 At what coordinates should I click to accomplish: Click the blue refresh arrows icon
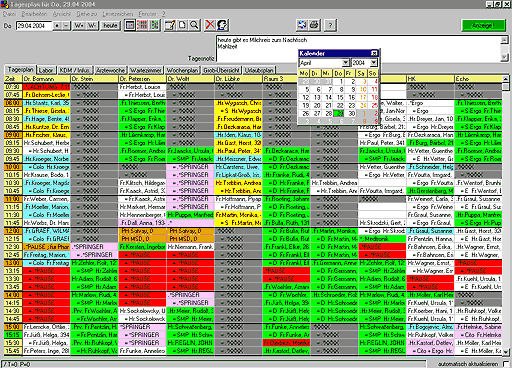(302, 25)
